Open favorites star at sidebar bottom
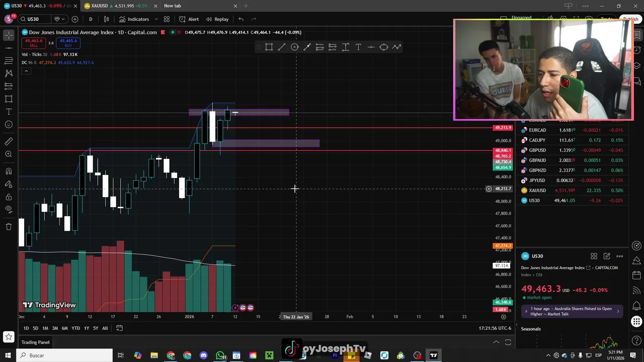Viewport: 644px width, 362px height. 9,337
